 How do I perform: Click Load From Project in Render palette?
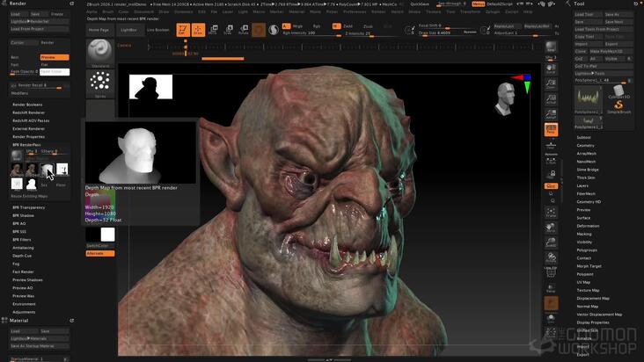(x=39, y=29)
